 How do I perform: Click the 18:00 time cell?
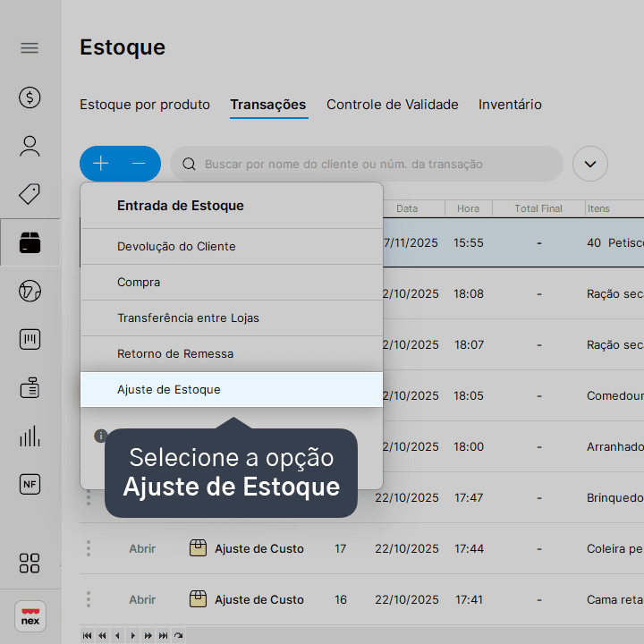click(468, 446)
